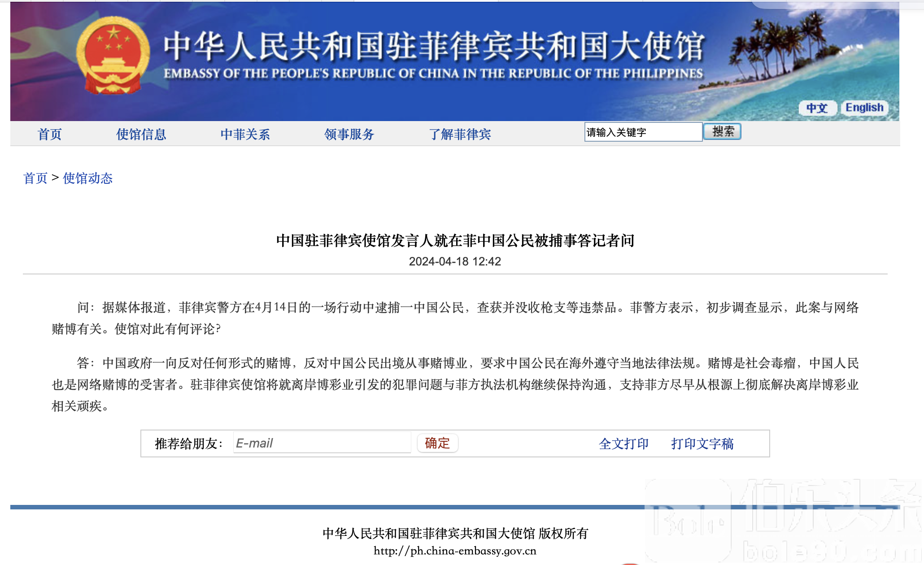Click the Chinese embassy name banner title
Viewport: 924px width, 565px height.
click(x=433, y=47)
